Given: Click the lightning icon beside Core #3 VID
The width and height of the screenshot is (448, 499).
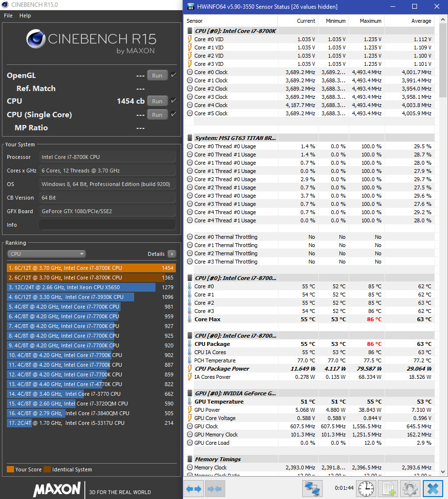Looking at the screenshot, I should [190, 64].
